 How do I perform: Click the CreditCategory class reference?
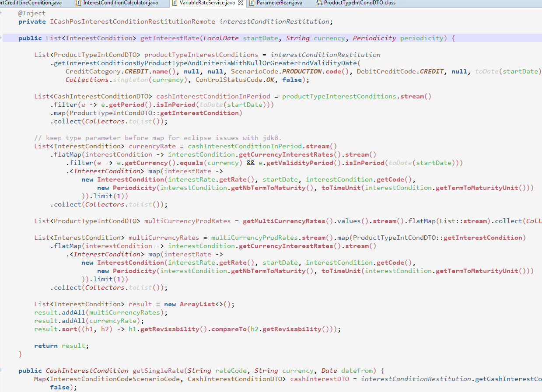click(93, 71)
